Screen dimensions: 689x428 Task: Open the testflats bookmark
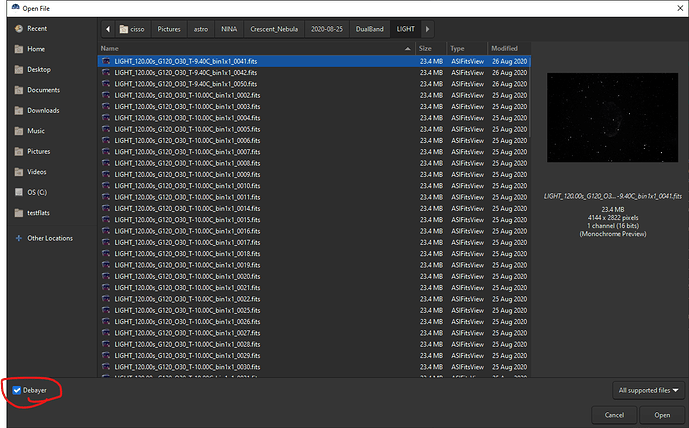40,213
